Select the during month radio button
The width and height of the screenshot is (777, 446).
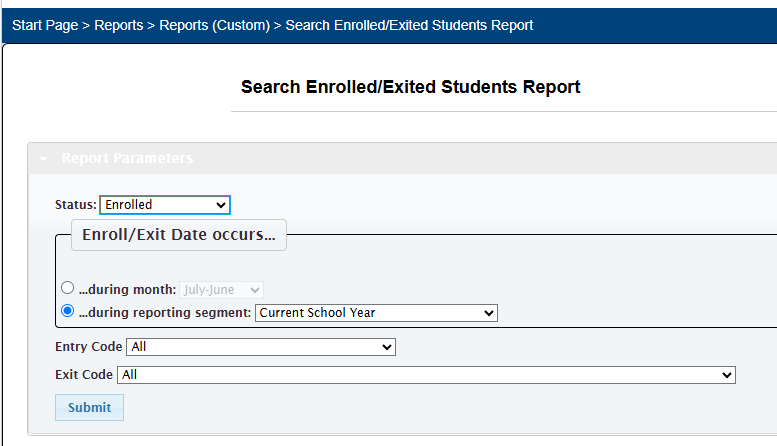(x=67, y=288)
